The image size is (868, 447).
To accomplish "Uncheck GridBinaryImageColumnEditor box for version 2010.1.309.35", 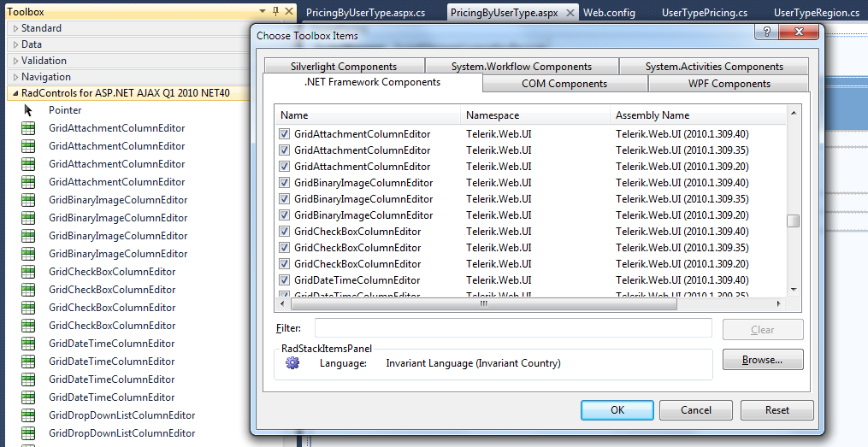I will tap(284, 198).
